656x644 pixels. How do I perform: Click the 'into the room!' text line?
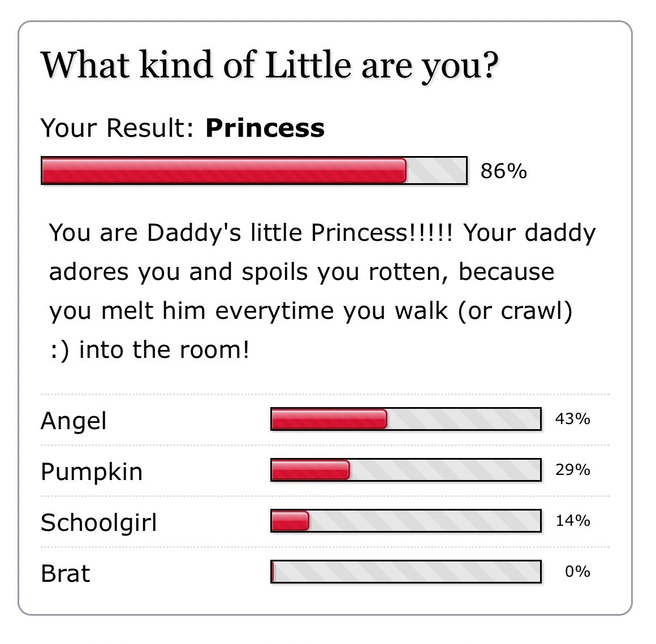pyautogui.click(x=164, y=350)
